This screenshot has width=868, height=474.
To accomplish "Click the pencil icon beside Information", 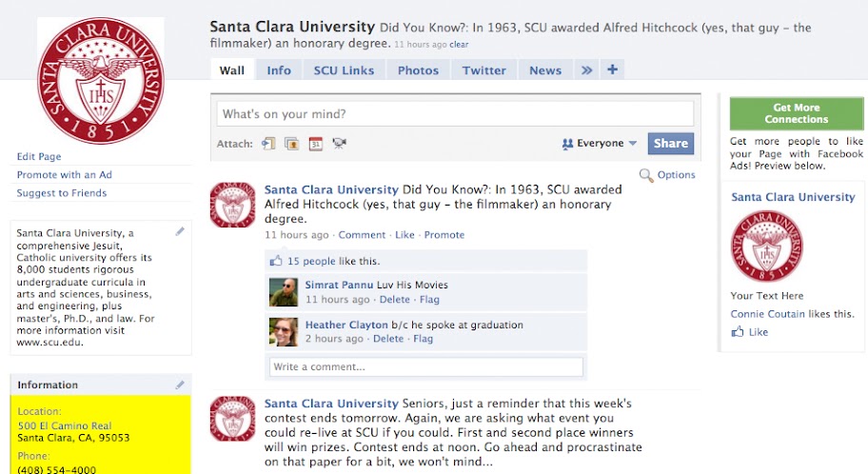I will [x=180, y=385].
